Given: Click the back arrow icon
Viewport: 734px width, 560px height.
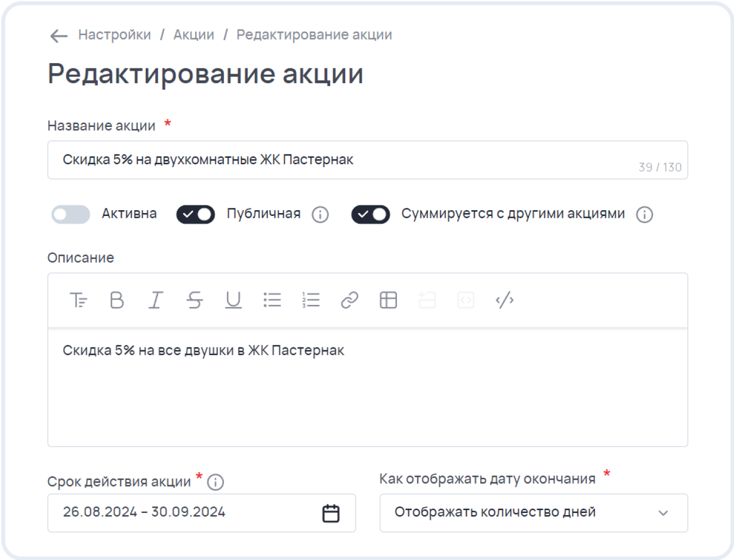Looking at the screenshot, I should [x=59, y=36].
